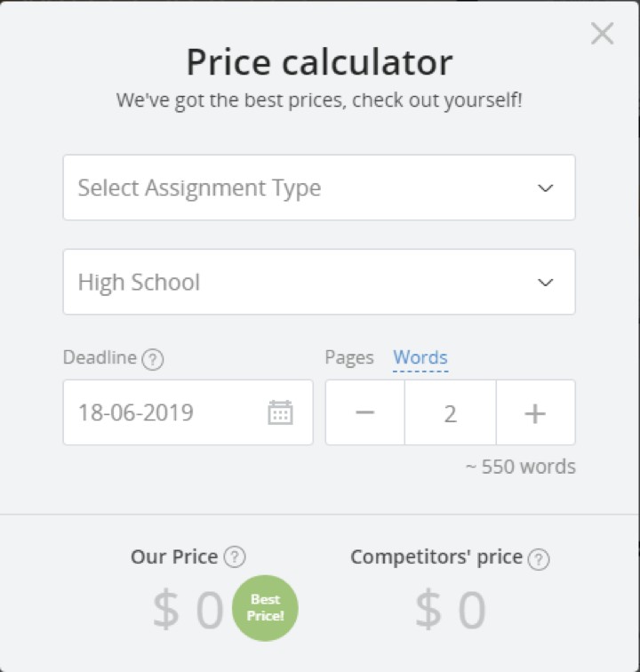Click the green Best Price badge

pyautogui.click(x=265, y=608)
